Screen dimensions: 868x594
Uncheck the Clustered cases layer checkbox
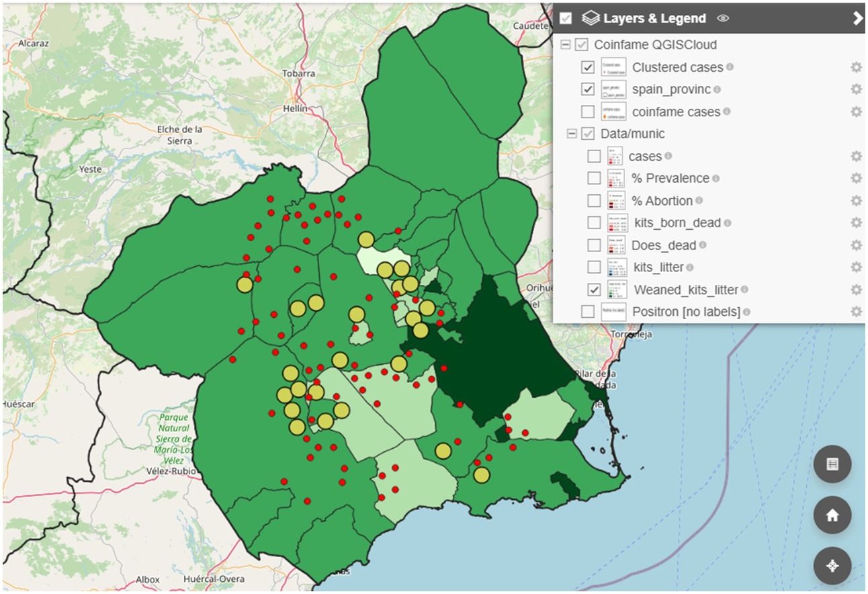pos(588,67)
